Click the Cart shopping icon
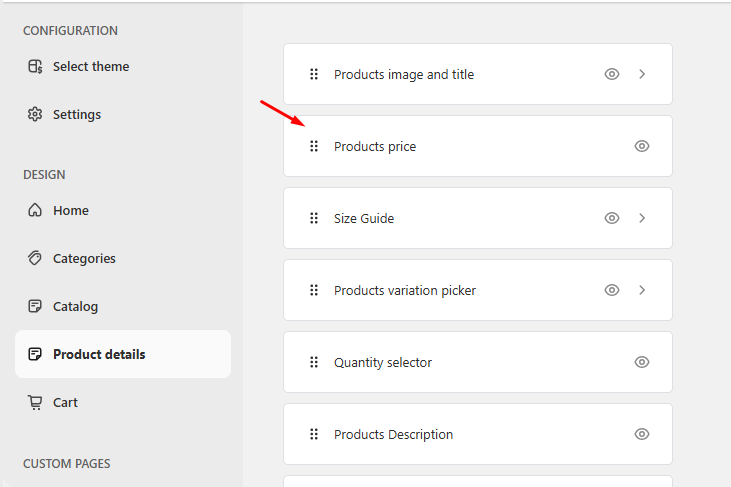 35,402
